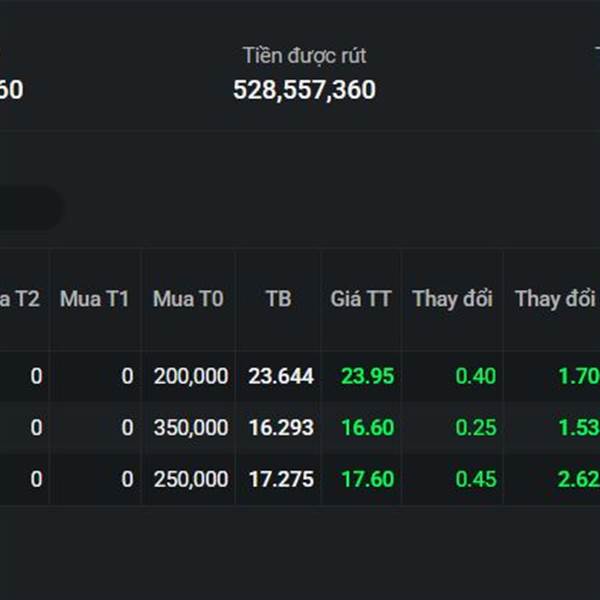Select the 1.53 percent change value
This screenshot has height=600, width=600.
pos(579,428)
